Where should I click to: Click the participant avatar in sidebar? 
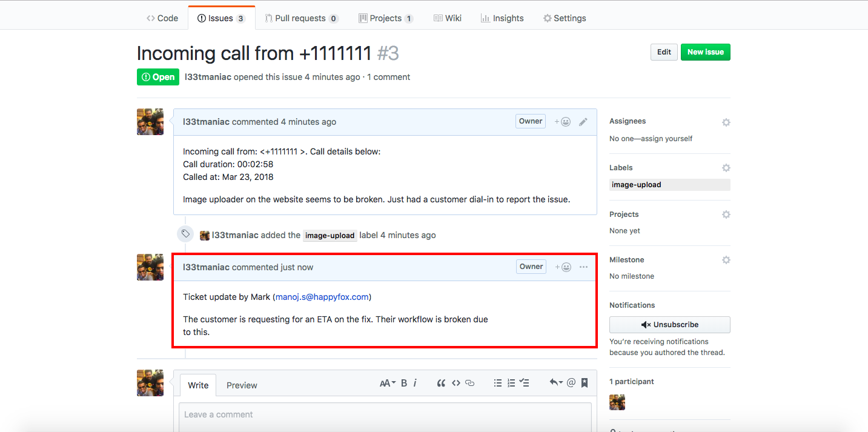617,402
